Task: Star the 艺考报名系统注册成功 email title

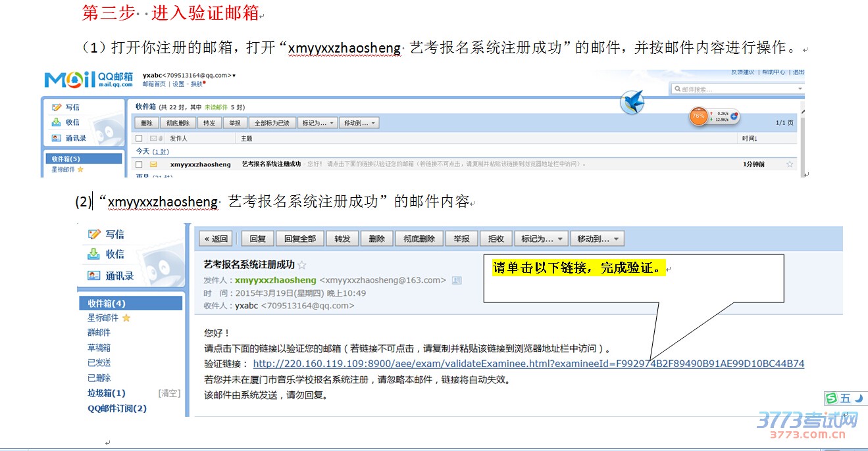Action: [x=302, y=265]
